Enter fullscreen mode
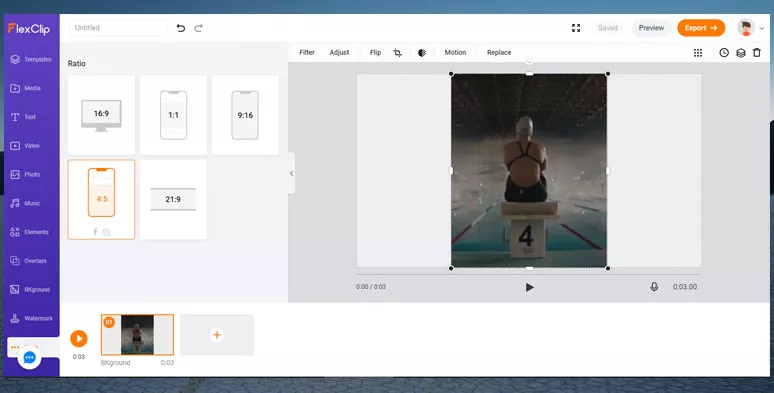 coord(576,28)
